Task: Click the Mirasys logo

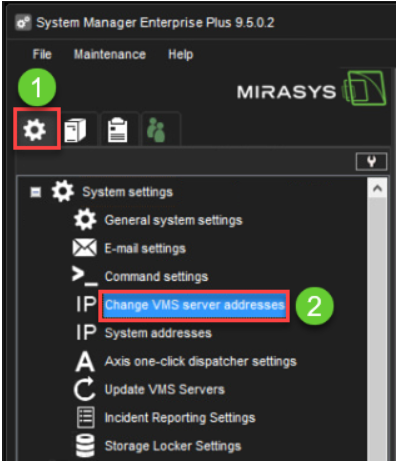Action: [312, 88]
